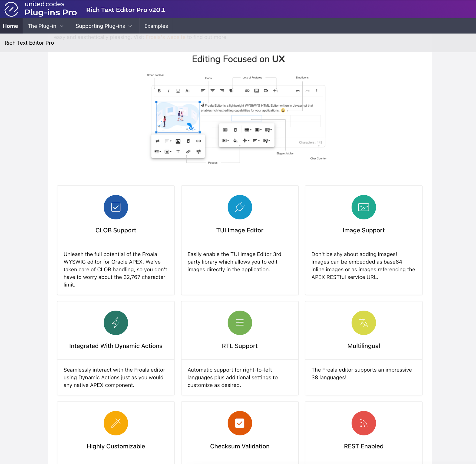Click the Multilingual translate icon
476x464 pixels.
click(364, 323)
